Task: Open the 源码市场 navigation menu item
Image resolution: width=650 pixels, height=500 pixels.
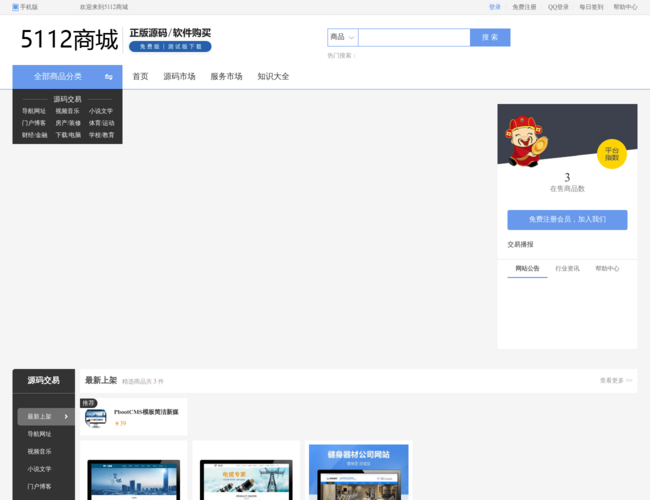Action: point(179,77)
